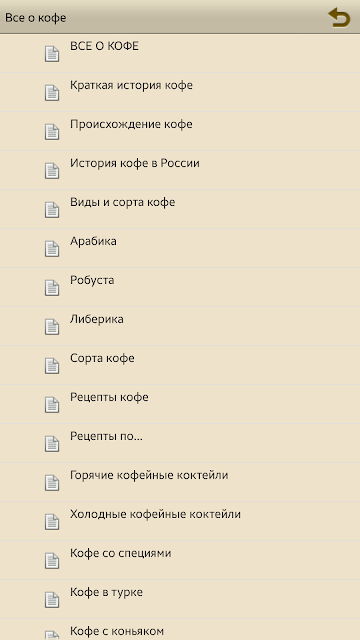Click document icon beside Кофе в турке

(52, 600)
